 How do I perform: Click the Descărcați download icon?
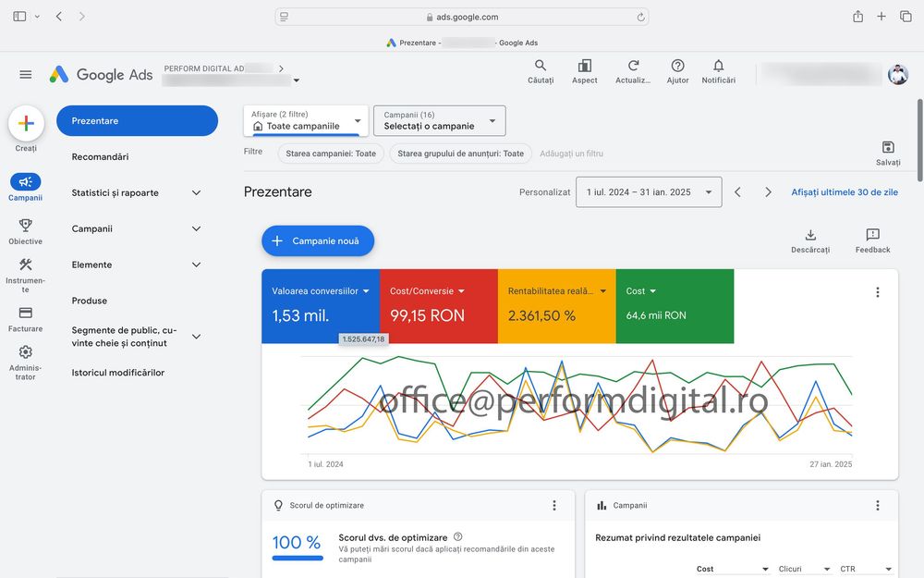point(810,241)
